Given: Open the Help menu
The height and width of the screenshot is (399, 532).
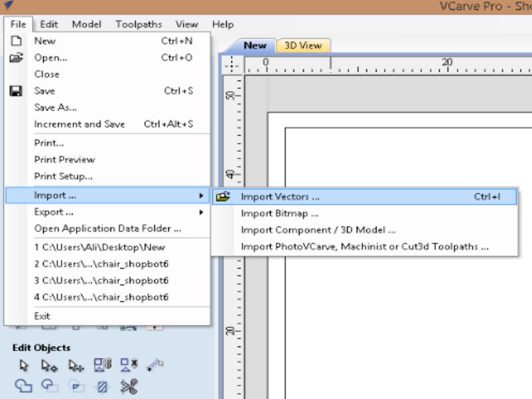Looking at the screenshot, I should (223, 25).
